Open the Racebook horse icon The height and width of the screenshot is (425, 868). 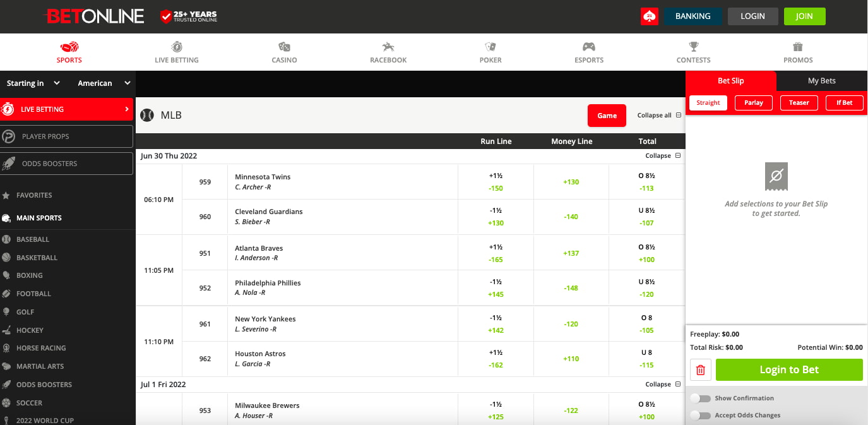pyautogui.click(x=388, y=47)
